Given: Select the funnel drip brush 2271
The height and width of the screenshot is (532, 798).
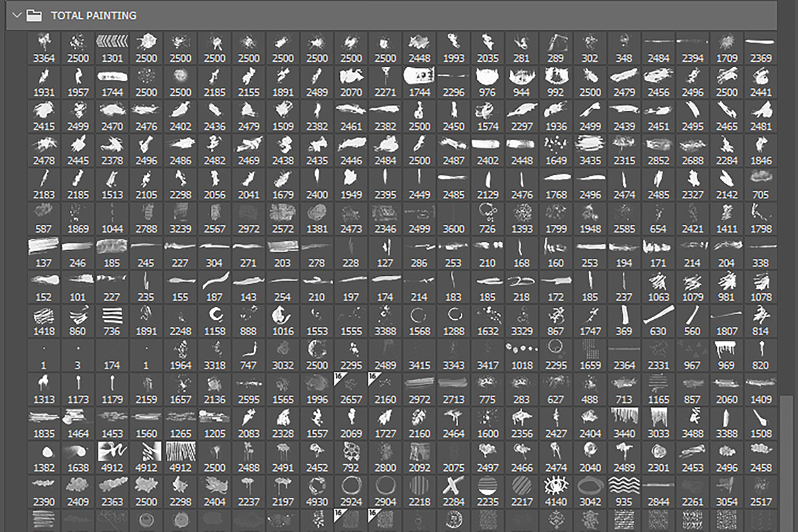Looking at the screenshot, I should pyautogui.click(x=386, y=82).
